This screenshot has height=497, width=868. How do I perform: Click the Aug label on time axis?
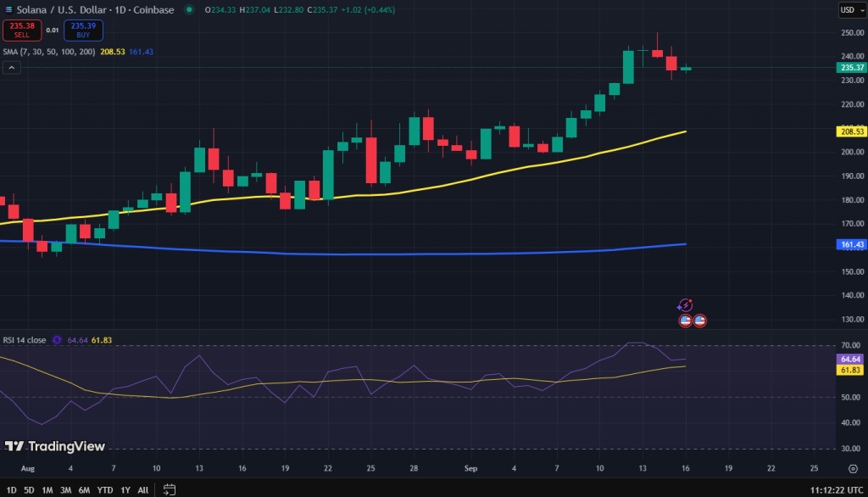pyautogui.click(x=28, y=469)
